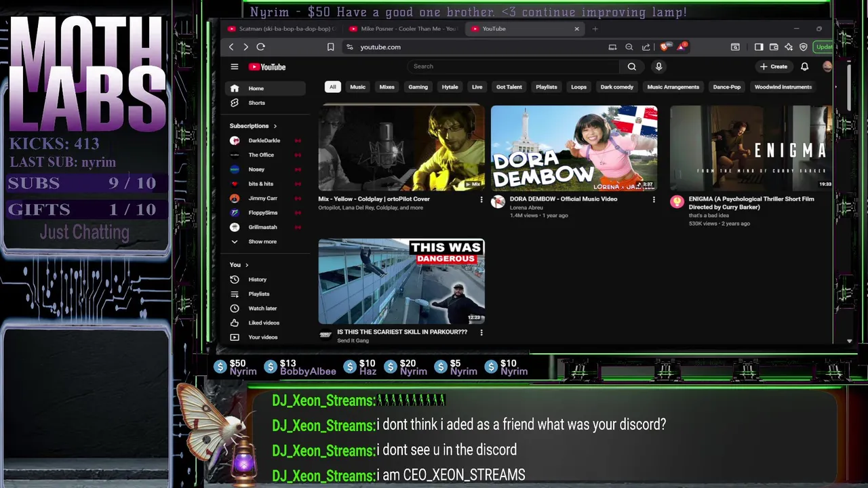Open Liked videos in the sidebar
868x488 pixels.
(x=265, y=323)
